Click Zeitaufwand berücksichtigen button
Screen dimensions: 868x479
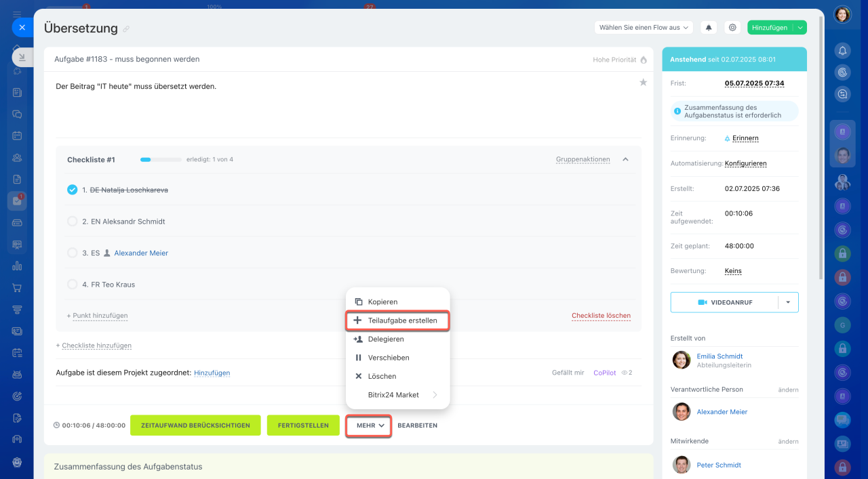(195, 425)
